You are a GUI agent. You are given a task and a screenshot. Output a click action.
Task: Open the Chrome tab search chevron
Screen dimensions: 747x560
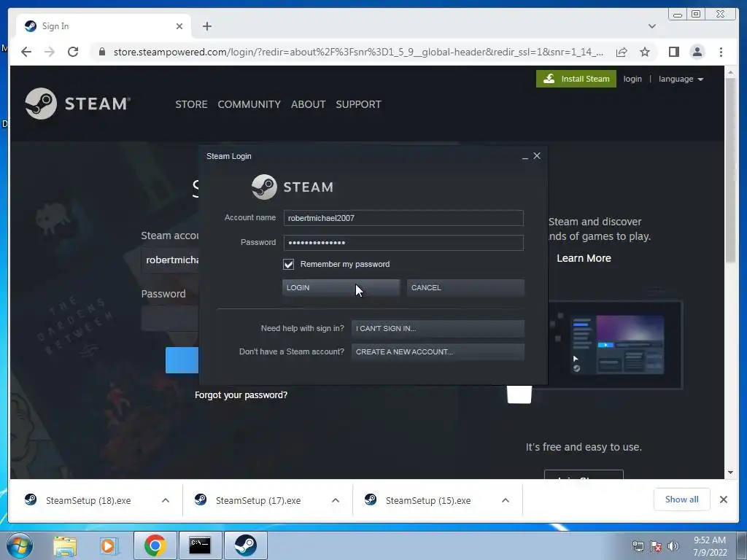[x=651, y=26]
